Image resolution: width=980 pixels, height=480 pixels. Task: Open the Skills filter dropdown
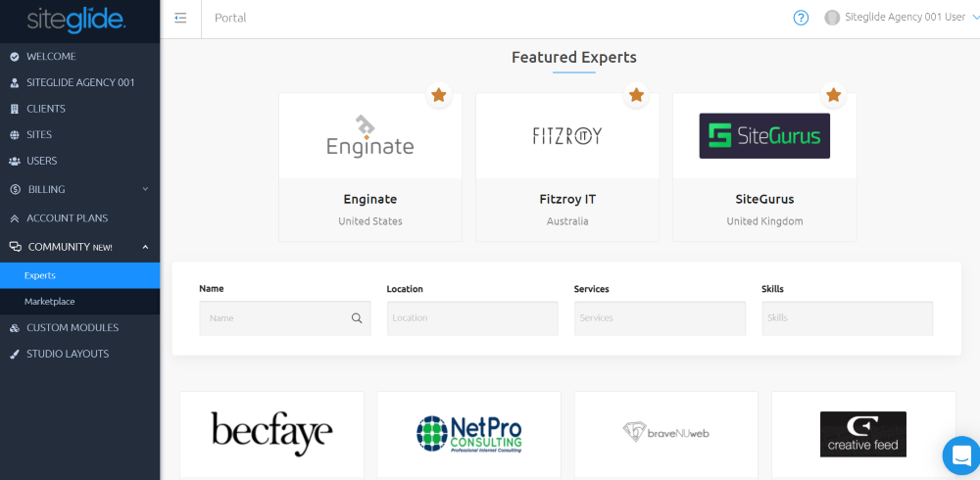click(848, 318)
